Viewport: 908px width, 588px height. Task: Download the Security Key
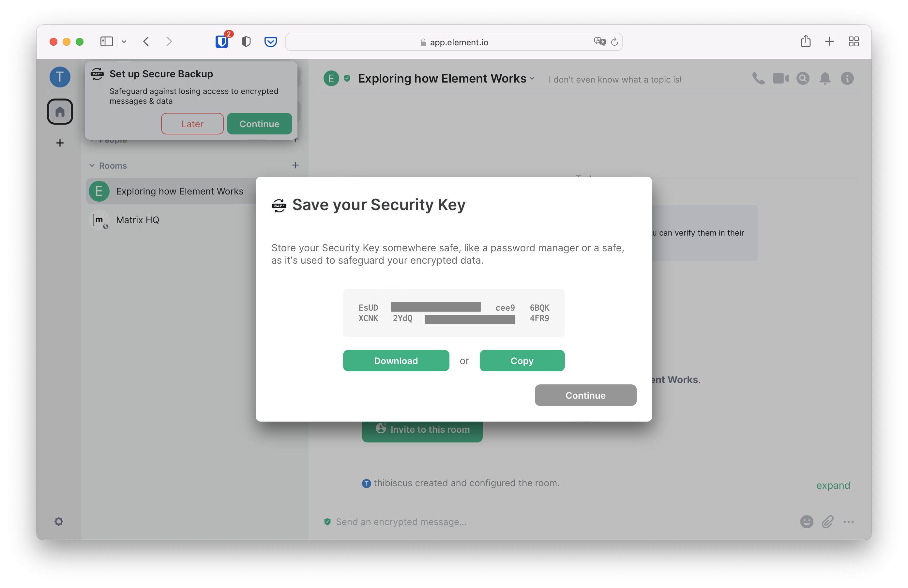point(396,361)
